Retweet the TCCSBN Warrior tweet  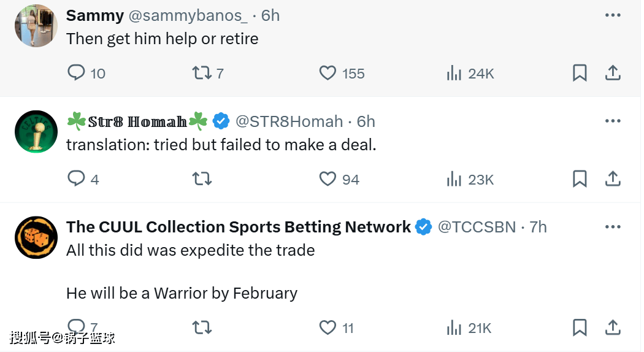click(x=201, y=328)
